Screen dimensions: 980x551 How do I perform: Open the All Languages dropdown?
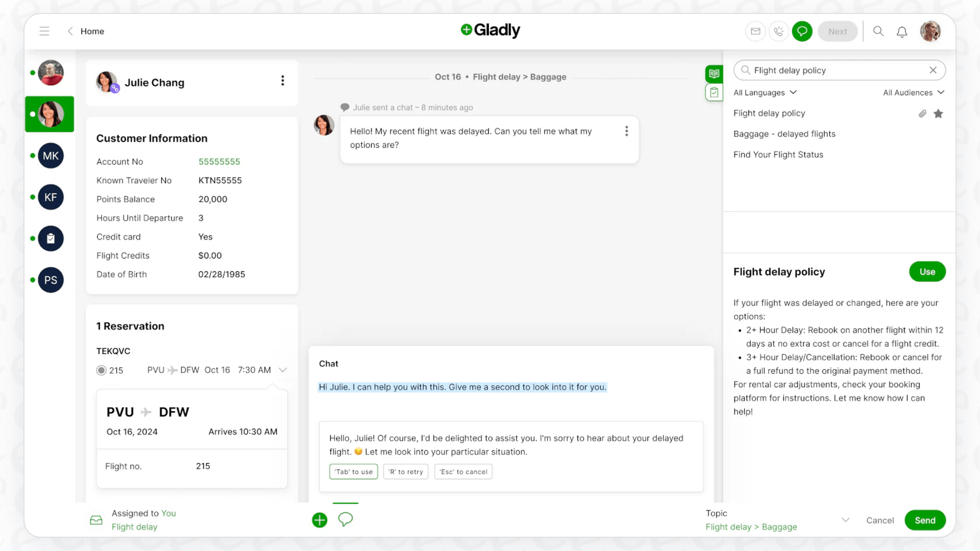pyautogui.click(x=765, y=92)
